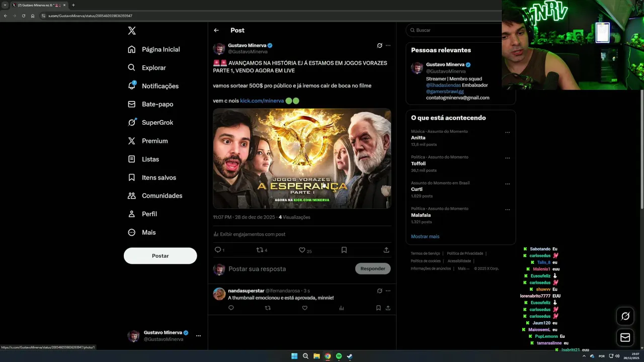The image size is (644, 362).
Task: Open a new browser tab
Action: coord(73,5)
